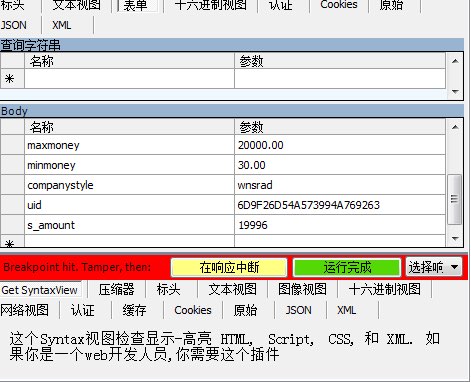471x382 pixels.
Task: Open the 图像视图 tab
Action: 302,289
